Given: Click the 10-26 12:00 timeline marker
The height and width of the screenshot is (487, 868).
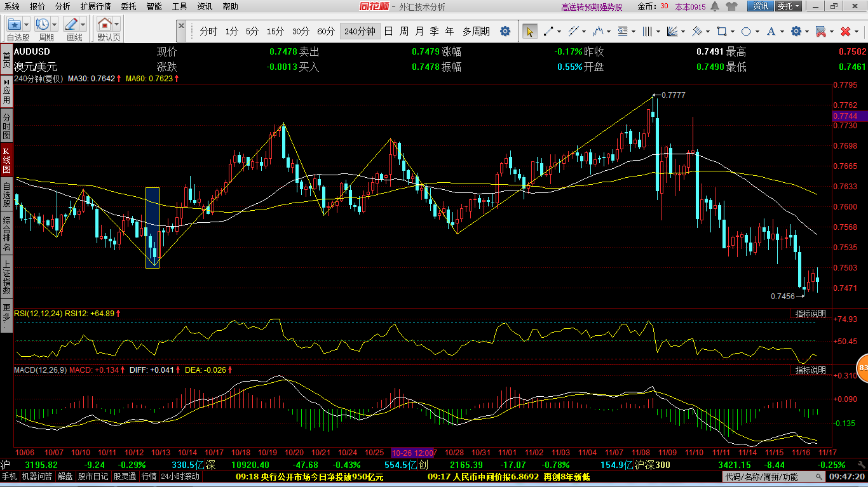Looking at the screenshot, I should click(412, 453).
